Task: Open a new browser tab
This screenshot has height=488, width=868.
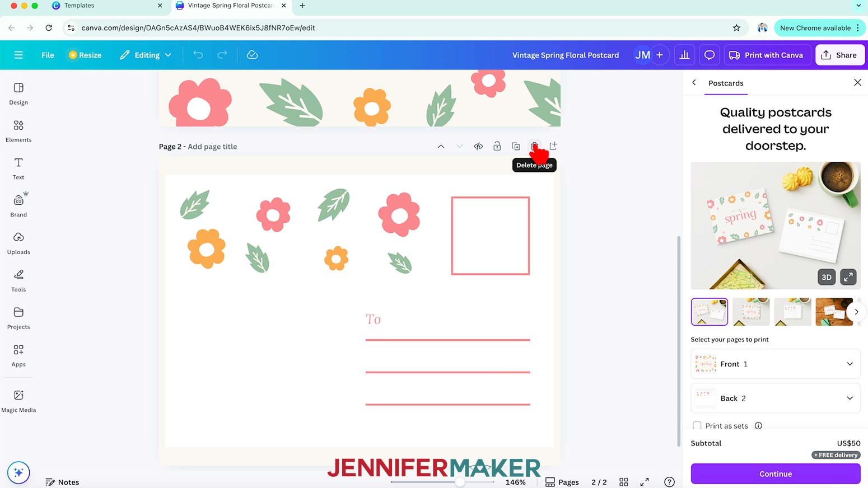Action: pos(302,6)
